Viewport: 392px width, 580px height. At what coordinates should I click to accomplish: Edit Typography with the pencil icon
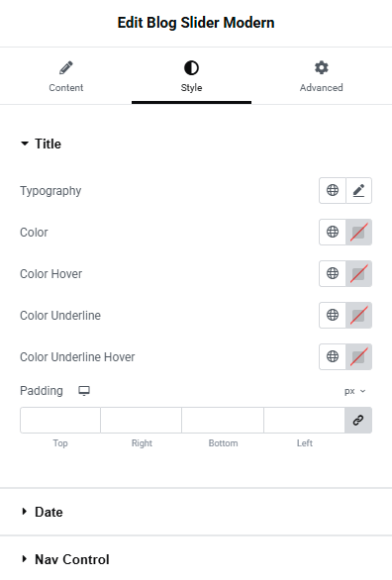(358, 190)
